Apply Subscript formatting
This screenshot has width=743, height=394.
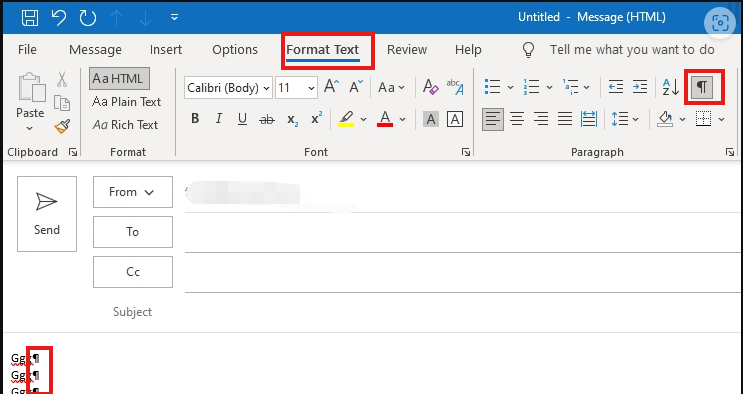292,119
